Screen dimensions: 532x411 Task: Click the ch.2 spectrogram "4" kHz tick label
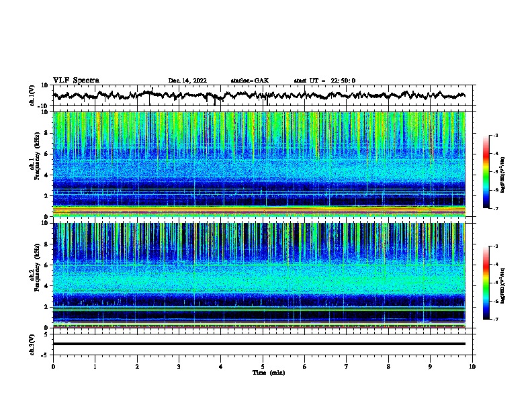click(x=46, y=286)
